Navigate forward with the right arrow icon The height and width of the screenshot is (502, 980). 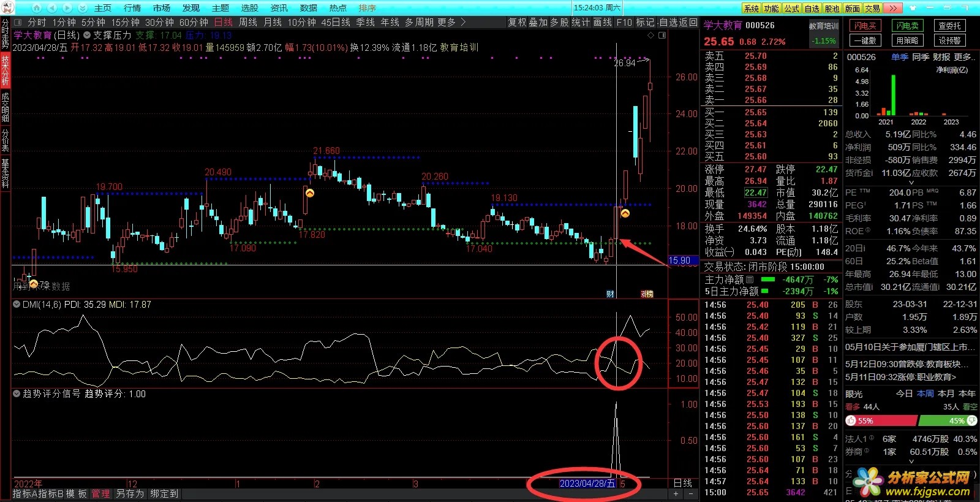pos(67,8)
